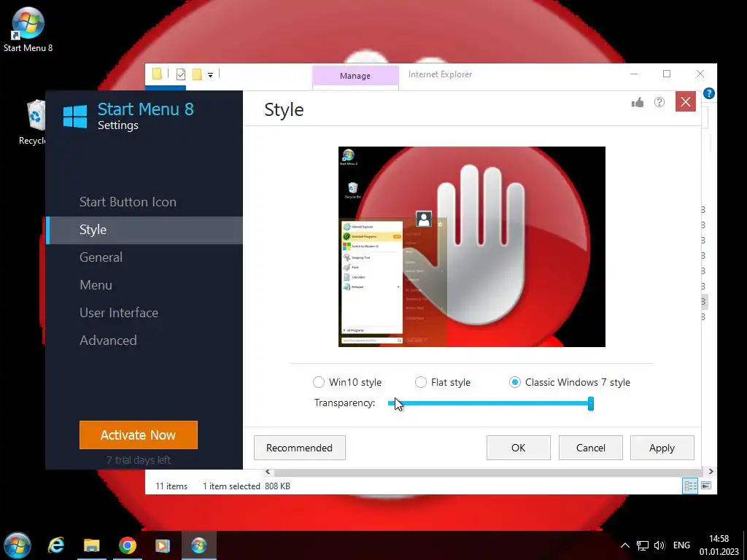Click the Explorer window blue help icon

[708, 93]
